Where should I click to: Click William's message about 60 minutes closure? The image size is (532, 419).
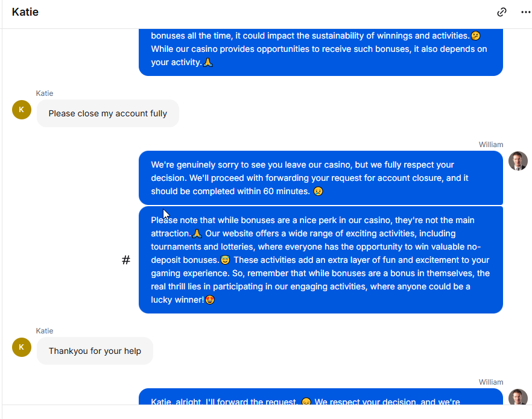tap(321, 178)
